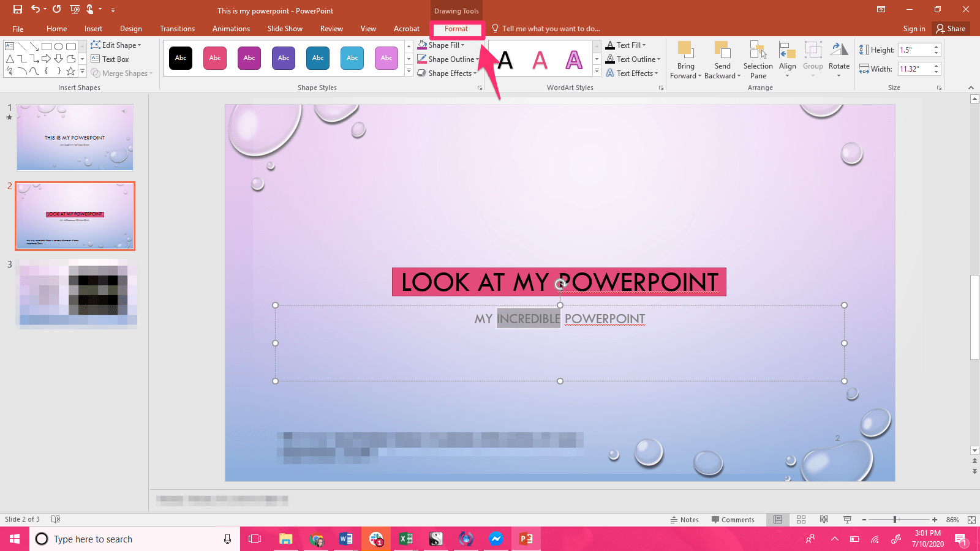Switch to Slide Sorter view icon

pyautogui.click(x=801, y=520)
